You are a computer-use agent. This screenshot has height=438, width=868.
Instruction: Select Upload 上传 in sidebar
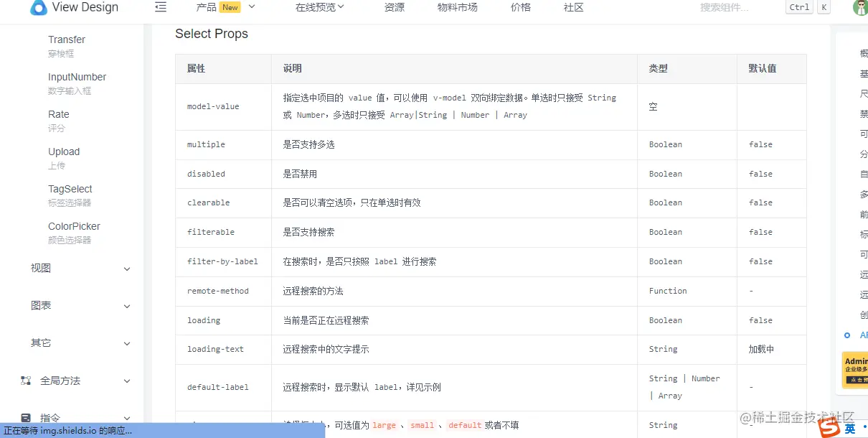tap(64, 158)
